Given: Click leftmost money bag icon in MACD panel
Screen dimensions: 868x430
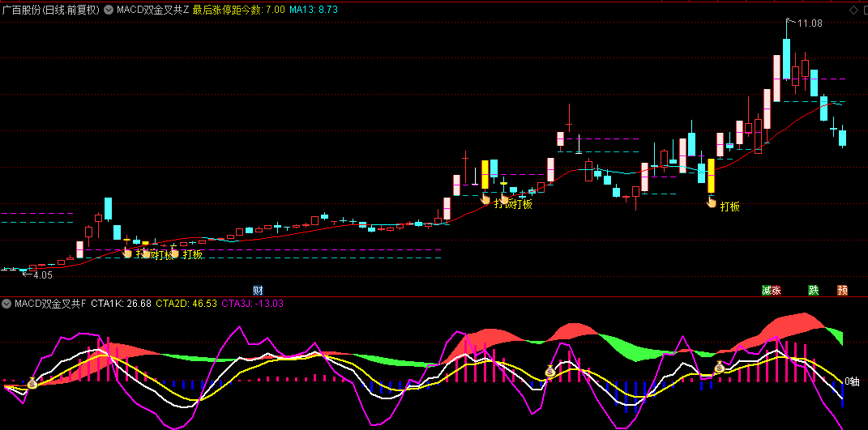Looking at the screenshot, I should pyautogui.click(x=32, y=383).
